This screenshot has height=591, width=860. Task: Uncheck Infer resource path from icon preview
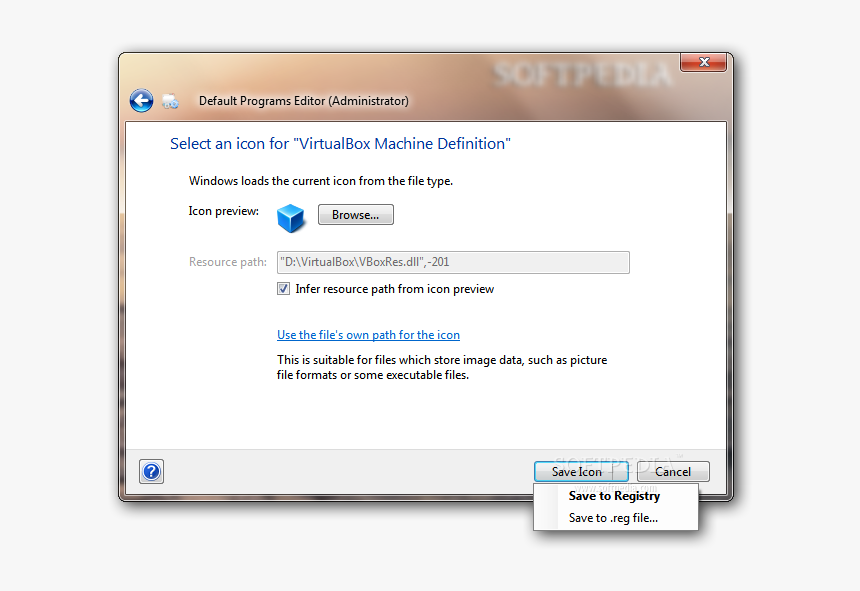point(283,289)
